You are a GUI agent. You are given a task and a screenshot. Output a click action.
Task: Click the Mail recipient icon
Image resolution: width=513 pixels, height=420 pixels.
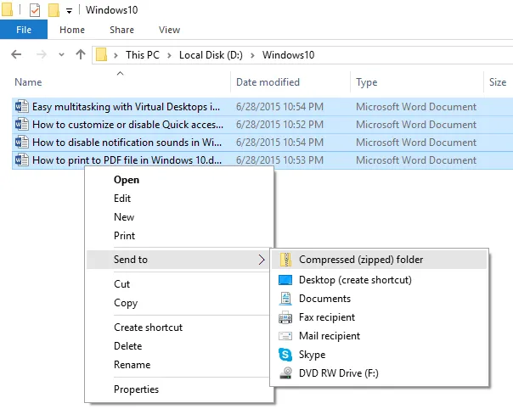coord(285,336)
